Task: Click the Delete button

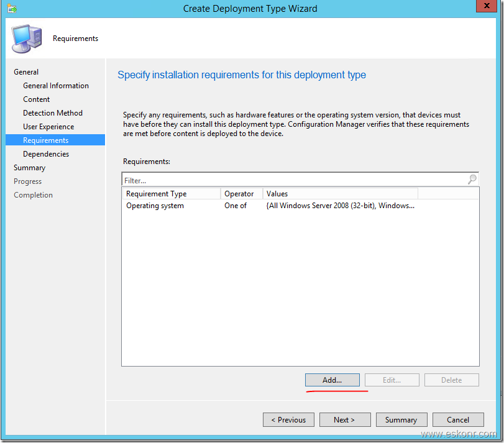Action: click(x=451, y=380)
